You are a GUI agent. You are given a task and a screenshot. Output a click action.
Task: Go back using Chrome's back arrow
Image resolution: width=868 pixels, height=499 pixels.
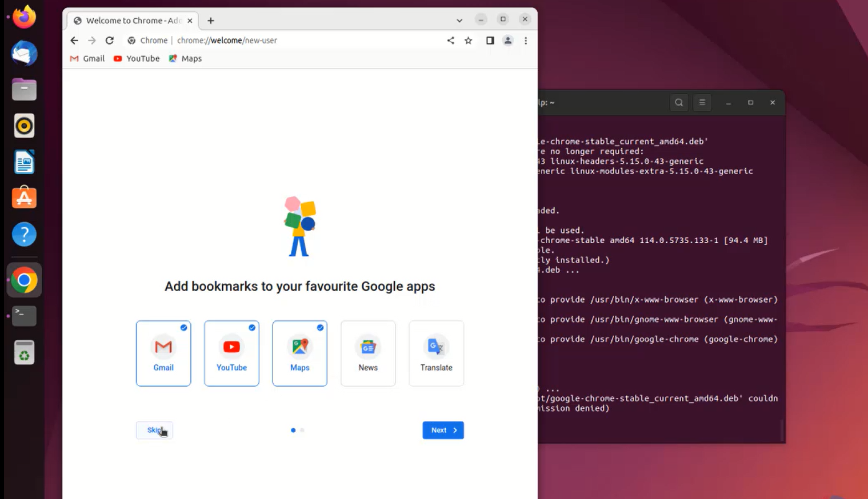74,41
